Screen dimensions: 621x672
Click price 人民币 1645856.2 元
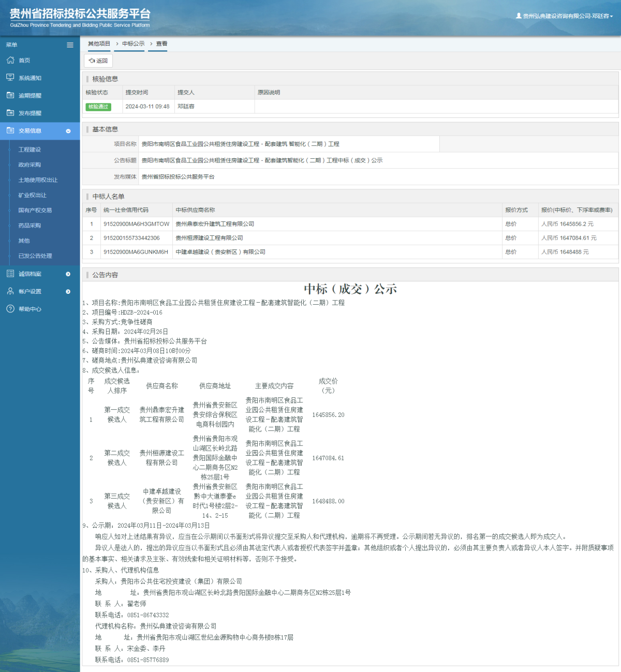567,224
